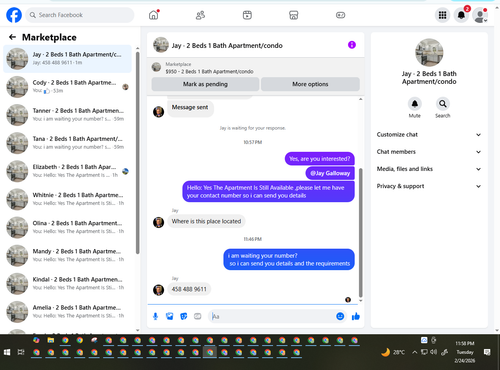Click 'Where is this place located' message
The width and height of the screenshot is (500, 370).
tap(206, 221)
